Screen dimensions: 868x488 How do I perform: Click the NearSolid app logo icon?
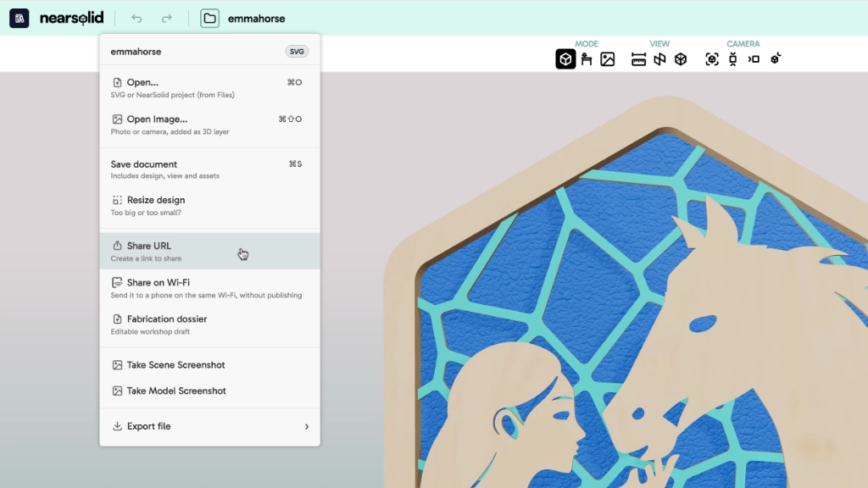(19, 19)
